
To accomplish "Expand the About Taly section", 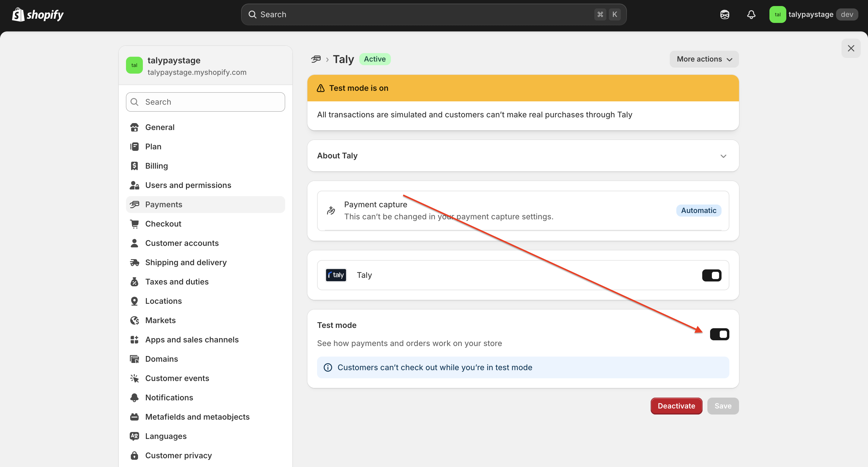I will point(723,156).
